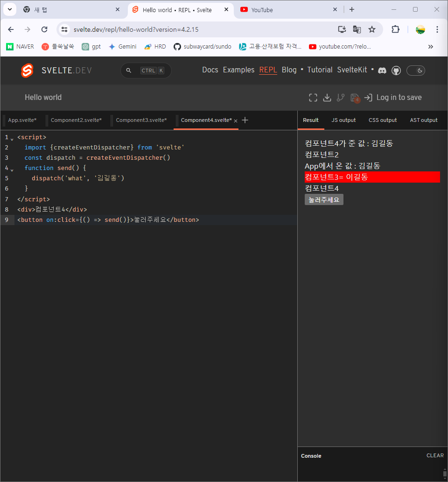The width and height of the screenshot is (448, 482).
Task: Open the tab search dropdown arrow
Action: pyautogui.click(x=10, y=9)
